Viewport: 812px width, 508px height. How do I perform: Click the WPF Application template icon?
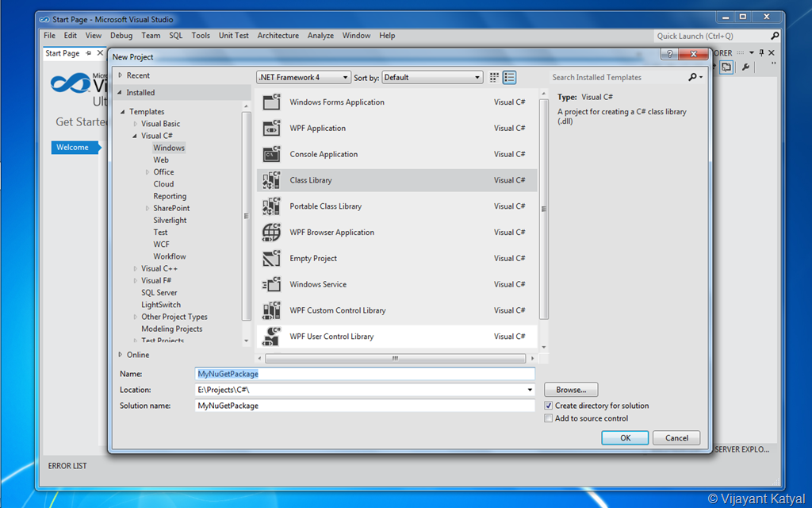click(271, 128)
